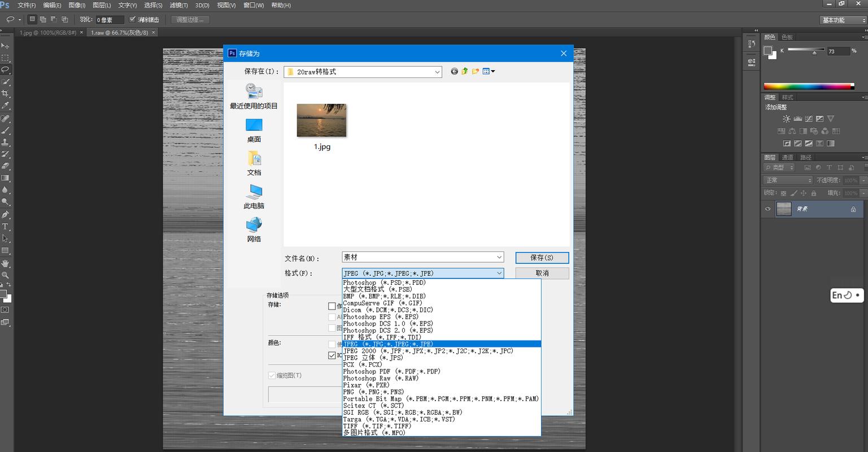Open the 滤镜(T) menu
This screenshot has width=868, height=452.
(178, 5)
